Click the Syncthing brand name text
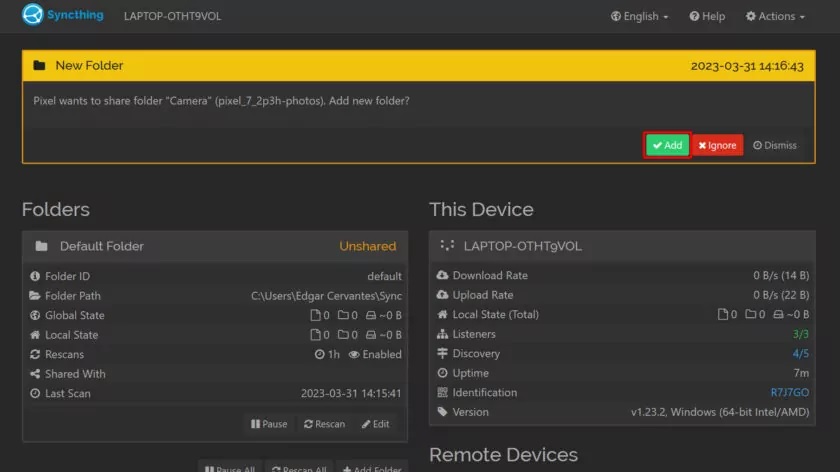 (x=75, y=15)
